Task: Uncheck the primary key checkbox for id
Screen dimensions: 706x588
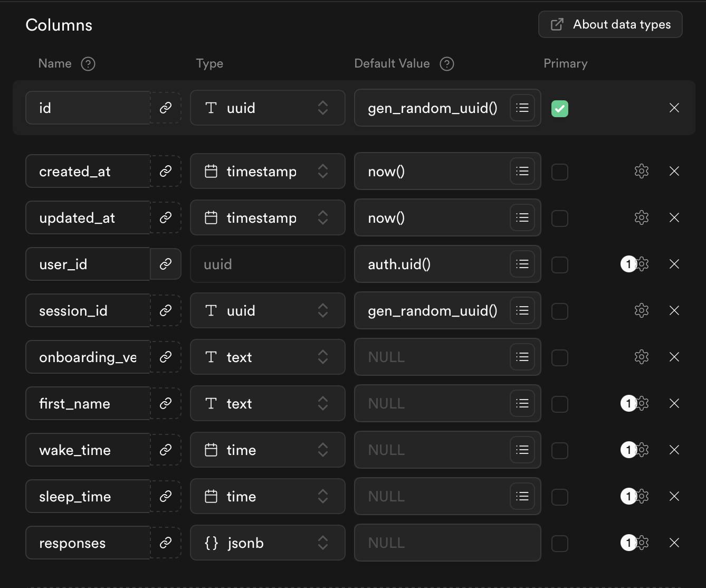Action: tap(559, 109)
